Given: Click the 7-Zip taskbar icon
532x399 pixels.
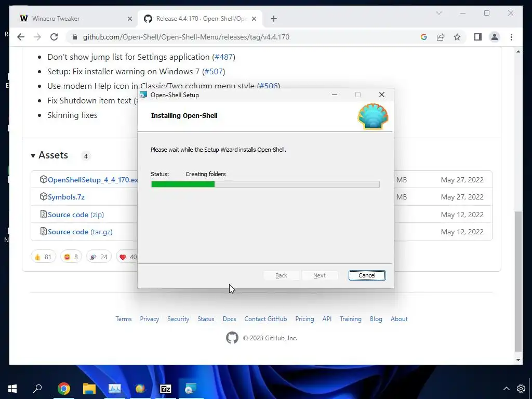Looking at the screenshot, I should point(166,389).
